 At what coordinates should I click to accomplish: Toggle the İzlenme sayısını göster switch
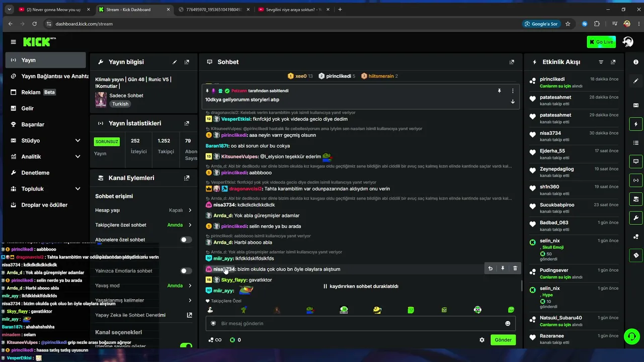[x=186, y=346]
